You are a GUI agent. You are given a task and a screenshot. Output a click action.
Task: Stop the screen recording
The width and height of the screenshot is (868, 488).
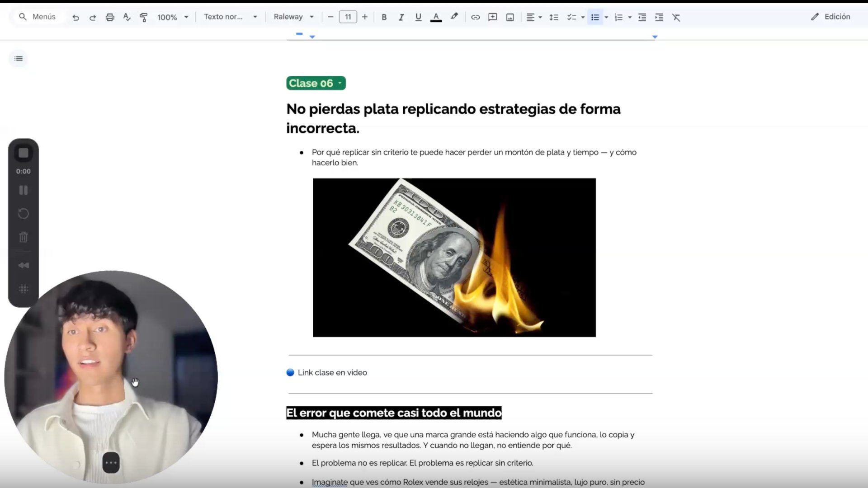[24, 153]
